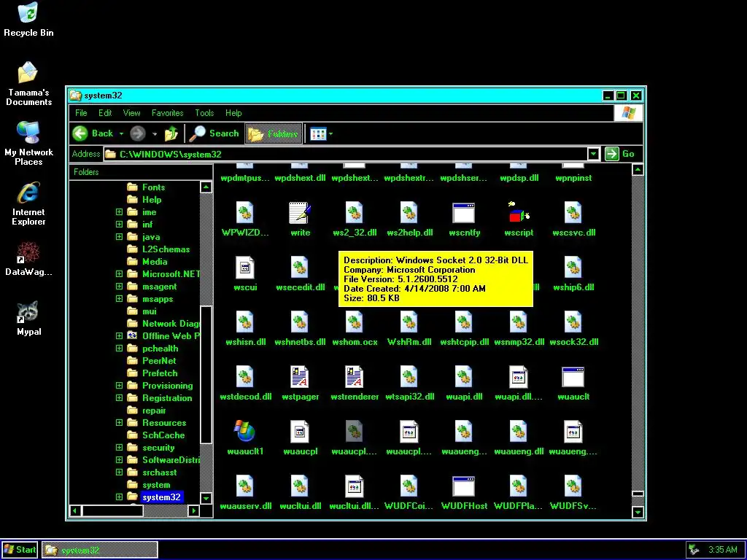Select the Prefetch folder in tree
Screen dimensions: 747x560
tap(160, 373)
